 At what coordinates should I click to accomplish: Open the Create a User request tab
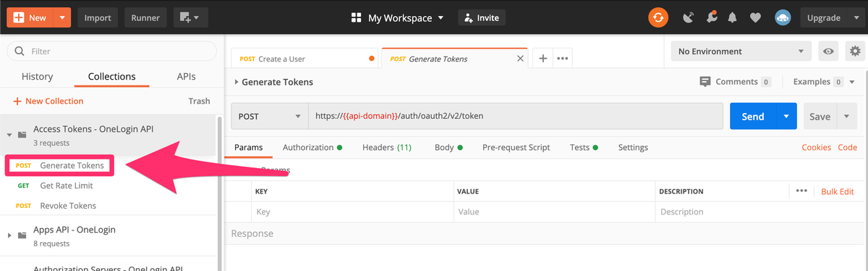point(305,59)
